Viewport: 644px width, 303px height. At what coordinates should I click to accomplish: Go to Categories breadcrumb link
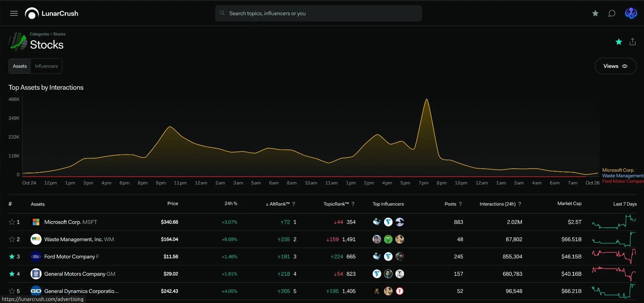pyautogui.click(x=39, y=34)
